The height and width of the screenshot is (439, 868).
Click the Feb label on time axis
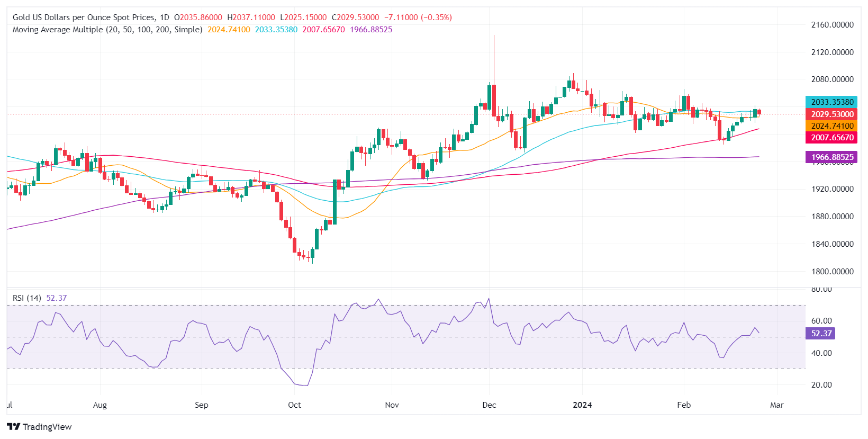tap(684, 405)
